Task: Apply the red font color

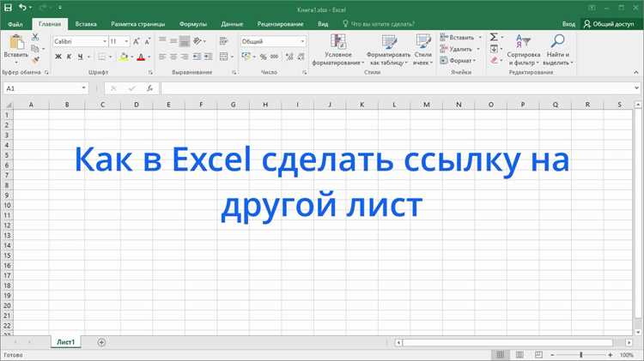Action: click(x=141, y=57)
